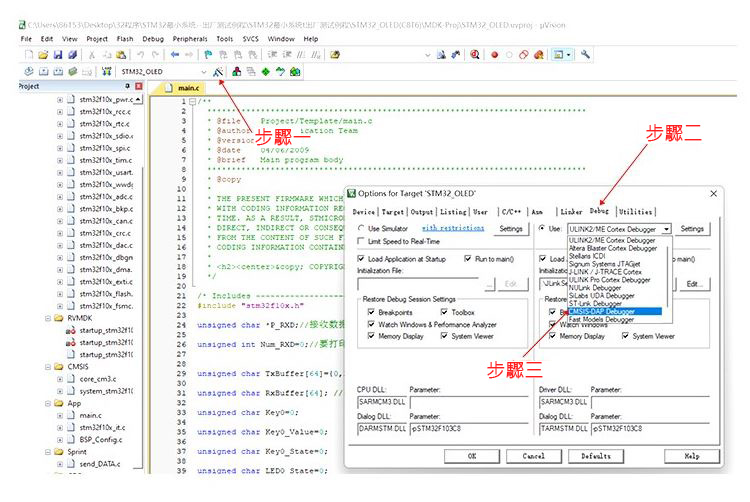Select the Use Simulator radio button
This screenshot has width=750, height=502.
point(361,229)
